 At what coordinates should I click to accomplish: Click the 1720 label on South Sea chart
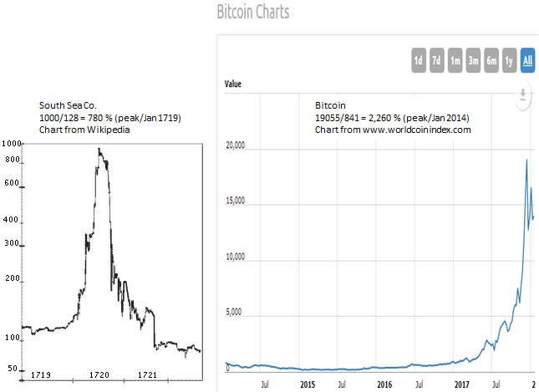[100, 375]
